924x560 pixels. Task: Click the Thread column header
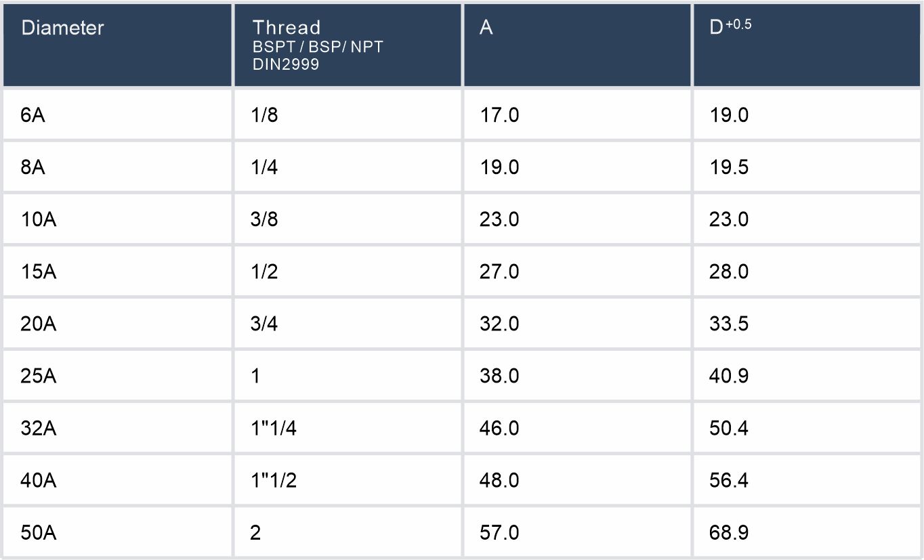[x=286, y=28]
